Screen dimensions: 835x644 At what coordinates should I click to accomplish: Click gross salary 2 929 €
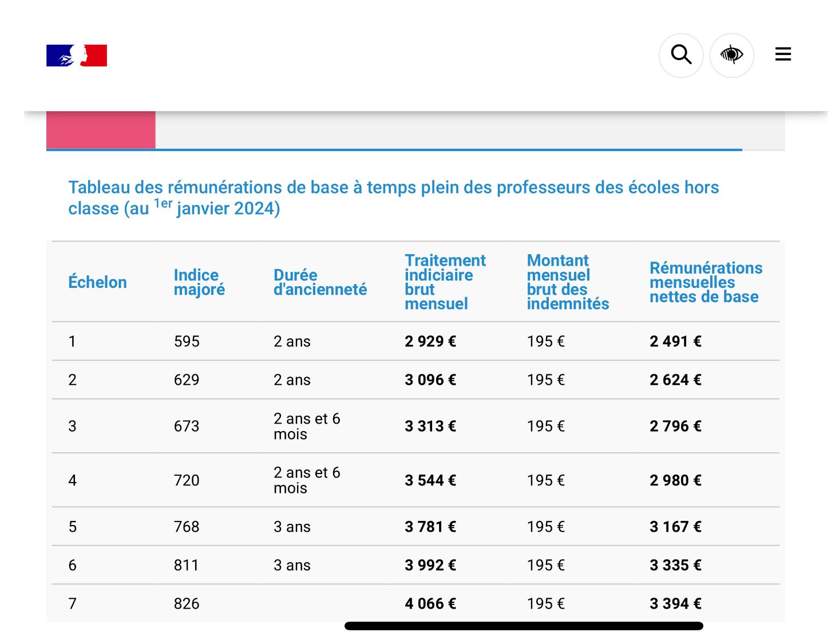coord(430,342)
